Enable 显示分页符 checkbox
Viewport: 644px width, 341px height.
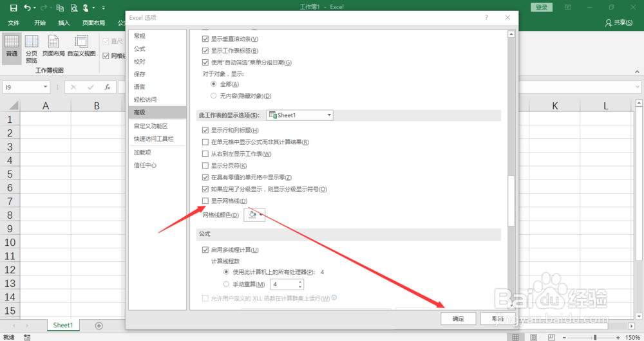205,165
